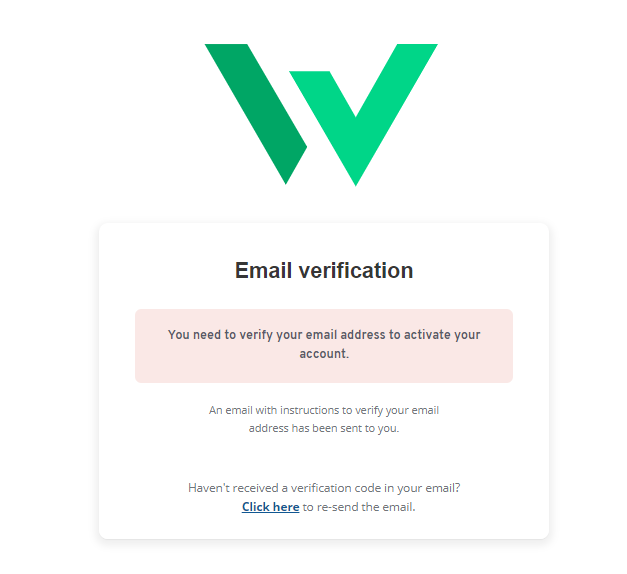Viewport: 627px width, 574px height.
Task: Click the word 'account.' in the alert
Action: 324,354
